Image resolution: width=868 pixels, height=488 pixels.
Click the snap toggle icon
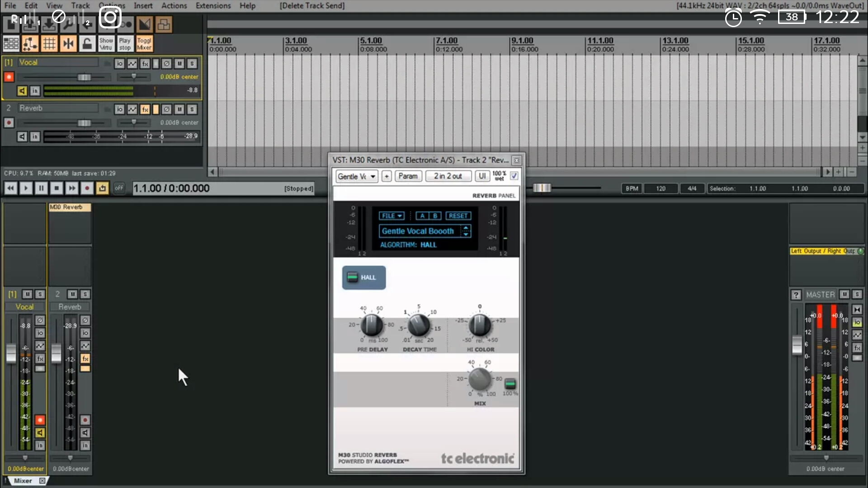click(x=68, y=44)
